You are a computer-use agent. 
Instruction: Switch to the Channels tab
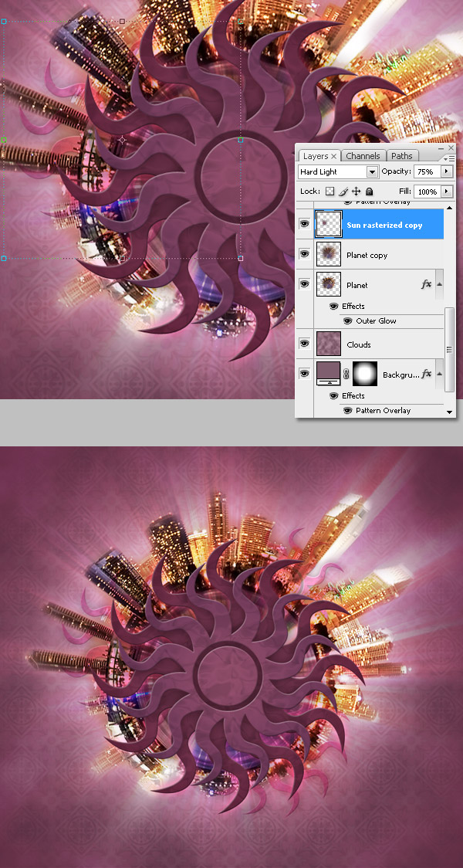pos(363,156)
